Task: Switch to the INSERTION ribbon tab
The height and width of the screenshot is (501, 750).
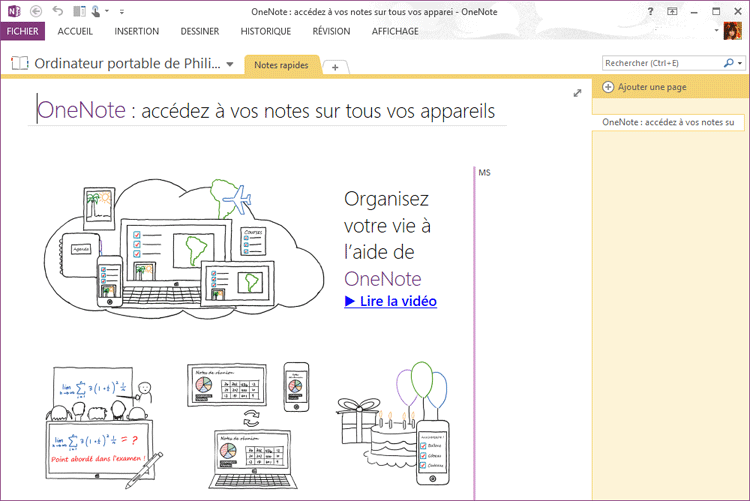Action: click(136, 31)
